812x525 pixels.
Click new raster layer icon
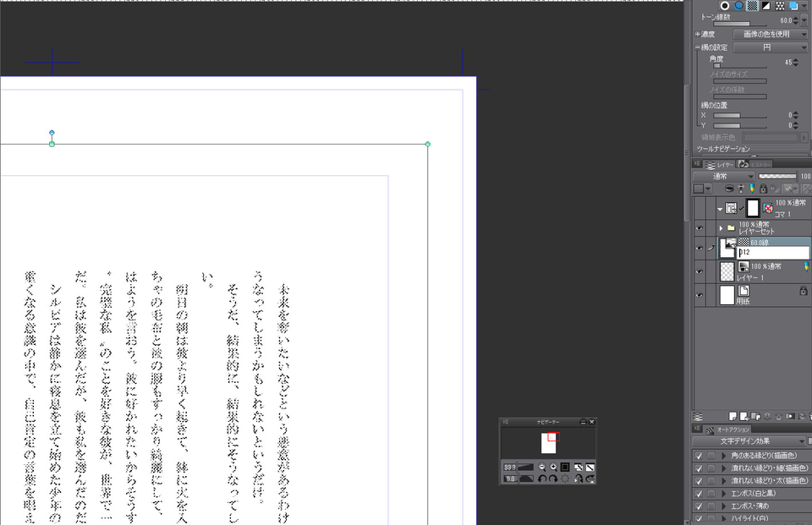tap(732, 416)
